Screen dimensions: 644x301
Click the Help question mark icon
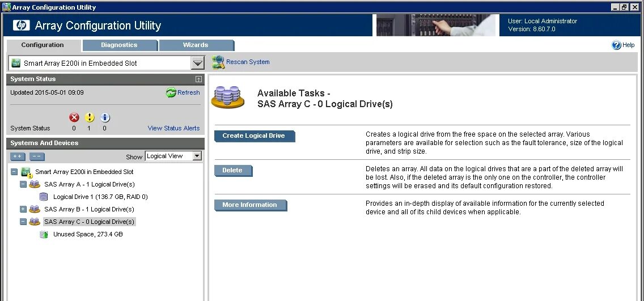(616, 45)
